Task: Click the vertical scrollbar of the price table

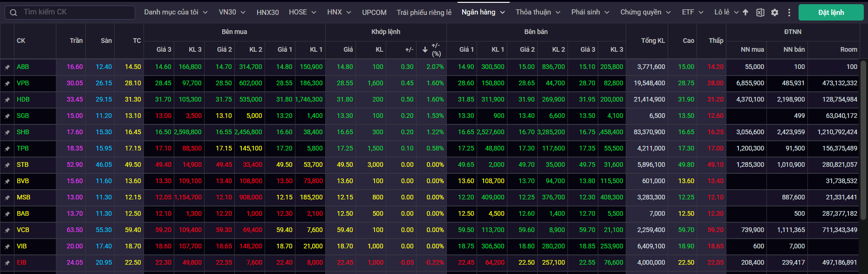Action: click(863, 140)
